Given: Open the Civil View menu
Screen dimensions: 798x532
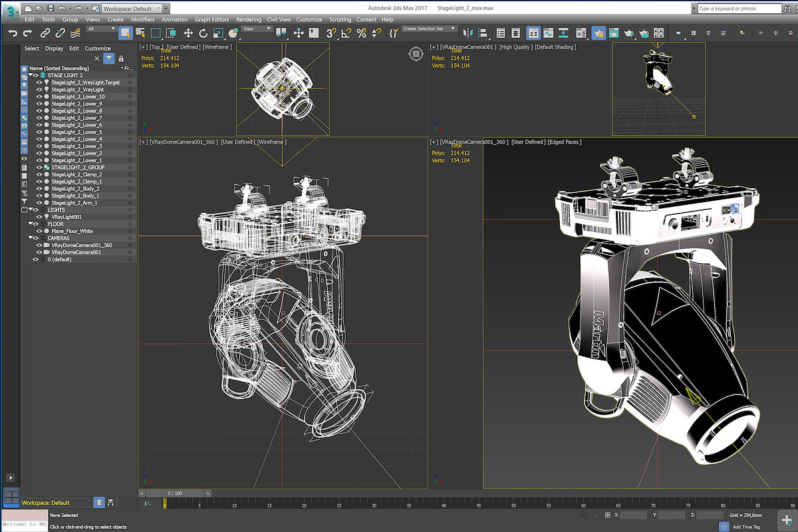Looking at the screenshot, I should coord(279,20).
